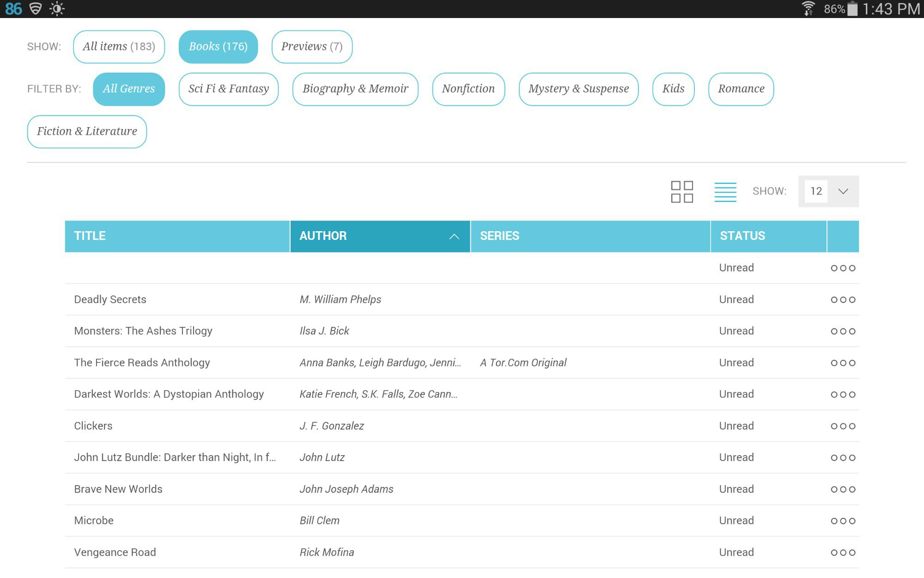
Task: Expand the Show 12 items dropdown
Action: (x=828, y=191)
